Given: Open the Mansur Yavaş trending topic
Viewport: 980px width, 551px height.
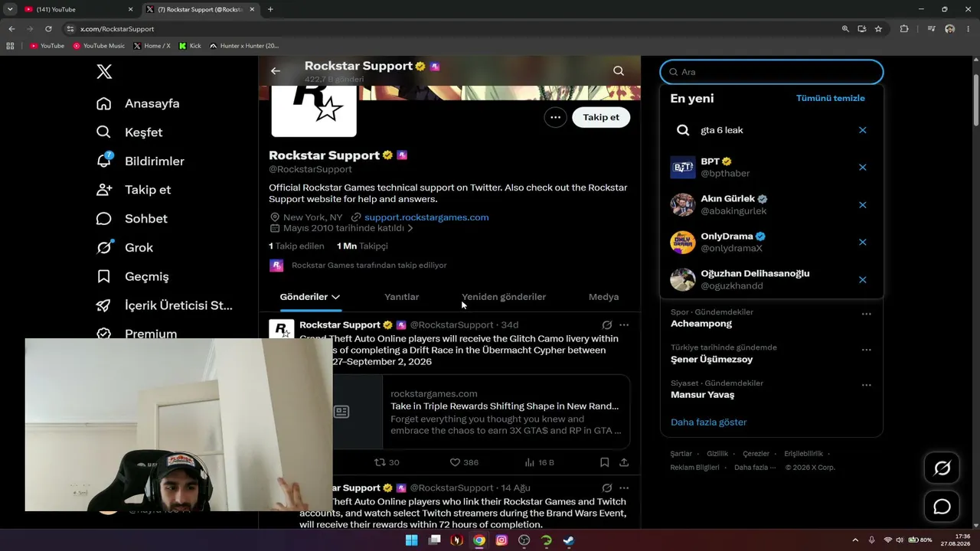Looking at the screenshot, I should 702,395.
